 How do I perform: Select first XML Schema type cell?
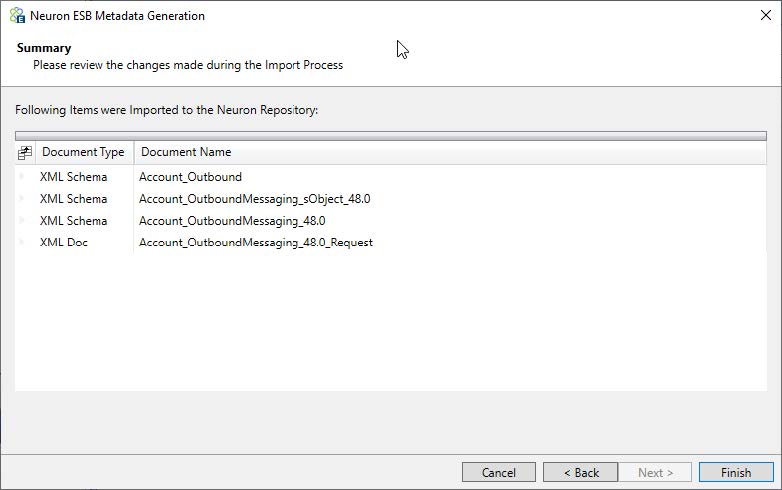pyautogui.click(x=73, y=177)
